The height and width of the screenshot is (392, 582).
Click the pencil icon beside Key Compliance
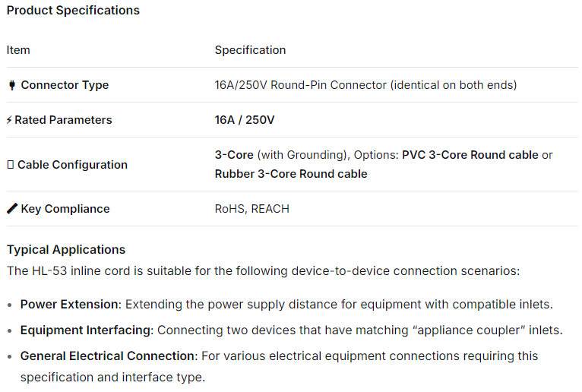[x=11, y=209]
